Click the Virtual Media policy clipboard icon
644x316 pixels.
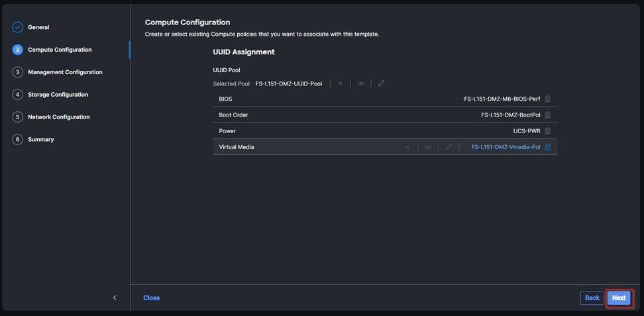[547, 147]
